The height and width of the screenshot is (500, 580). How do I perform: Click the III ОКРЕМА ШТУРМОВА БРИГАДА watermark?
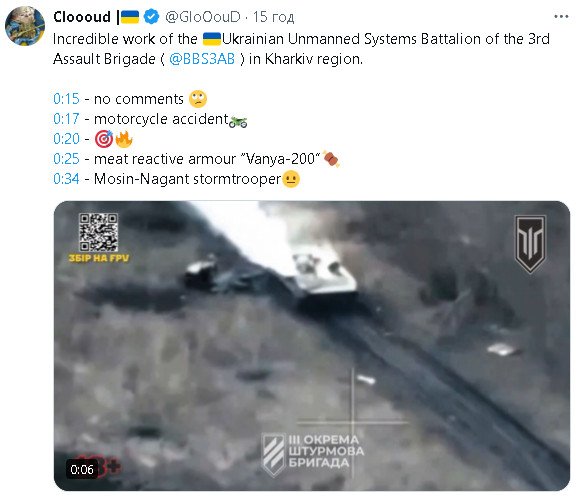pos(313,452)
